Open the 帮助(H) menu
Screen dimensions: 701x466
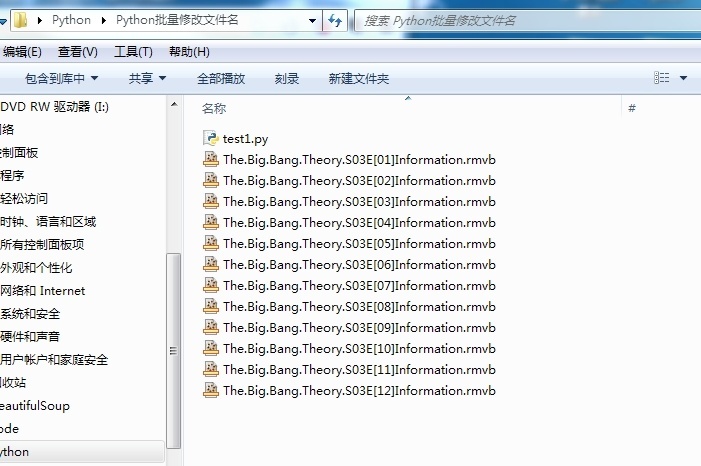click(x=189, y=52)
